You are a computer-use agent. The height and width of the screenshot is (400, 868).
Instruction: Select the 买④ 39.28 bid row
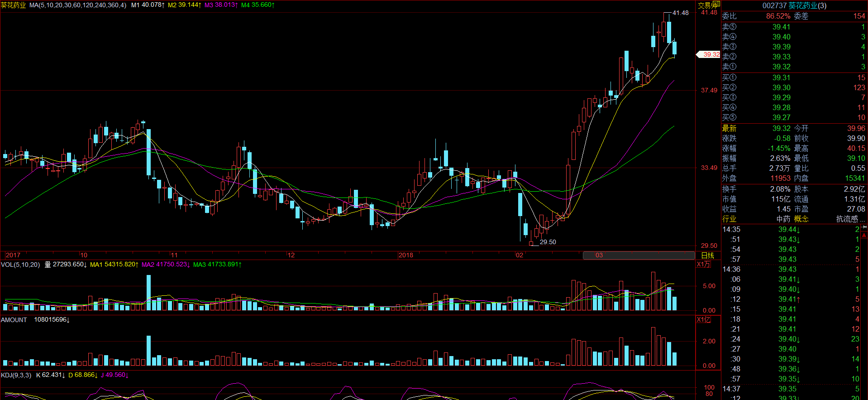(x=794, y=107)
